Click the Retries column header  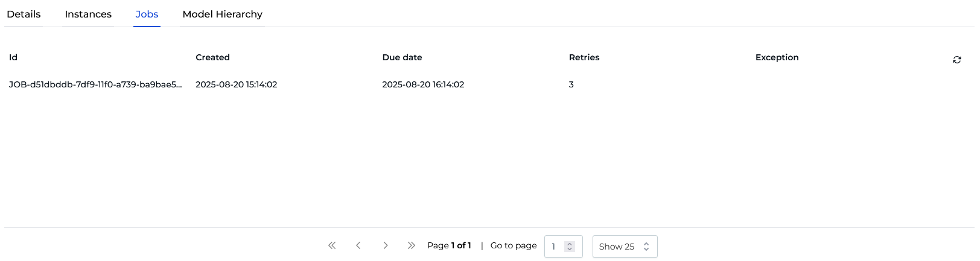(x=584, y=57)
